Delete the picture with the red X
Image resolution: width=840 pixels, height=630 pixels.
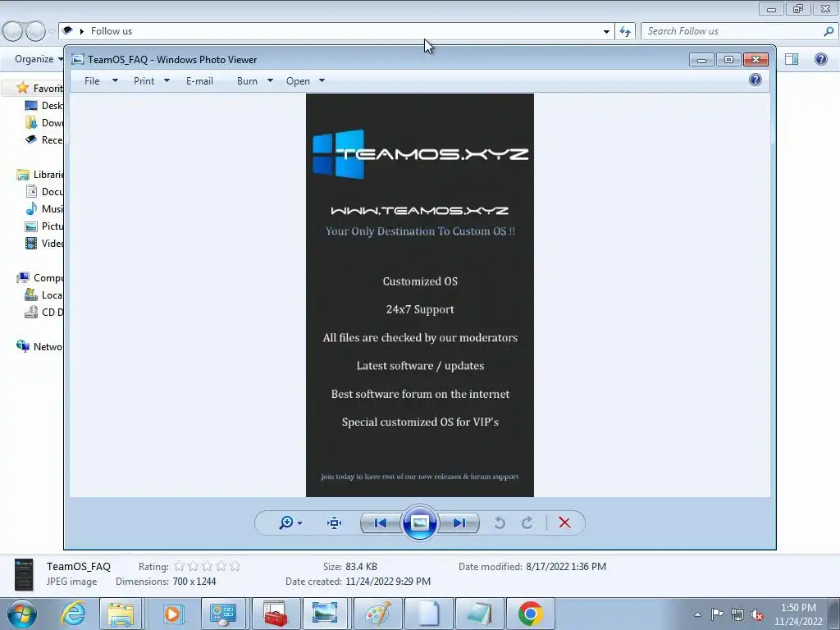[x=564, y=523]
